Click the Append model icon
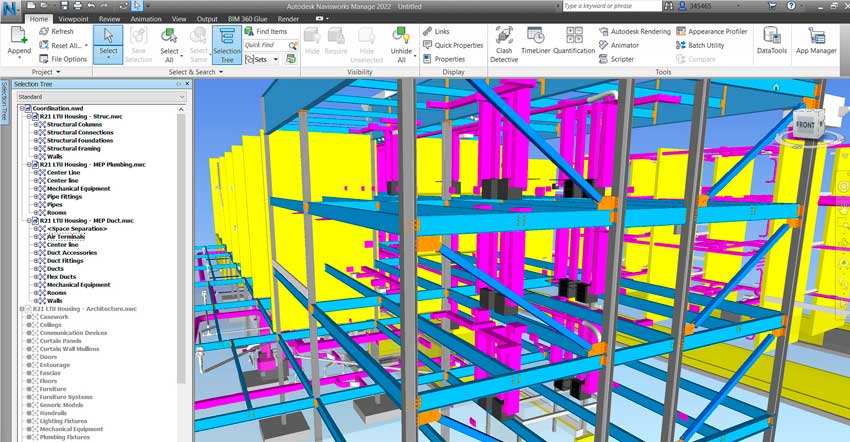Screen dimensions: 850x442 point(19,41)
